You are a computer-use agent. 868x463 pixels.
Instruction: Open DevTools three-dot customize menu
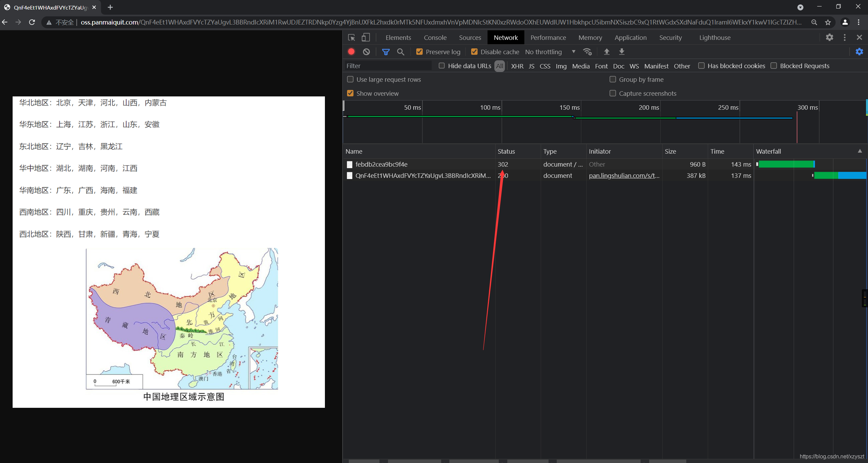click(844, 37)
